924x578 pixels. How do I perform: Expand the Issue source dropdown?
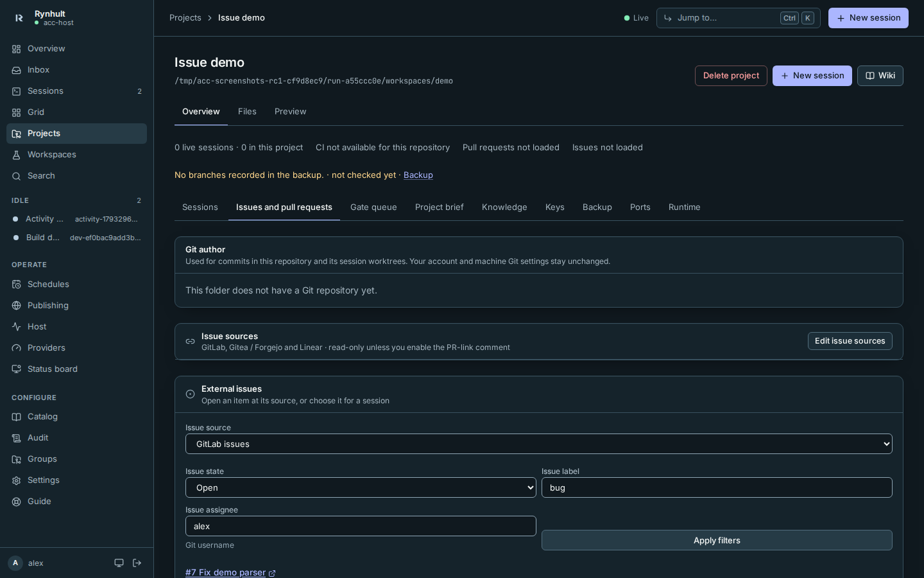click(x=539, y=444)
